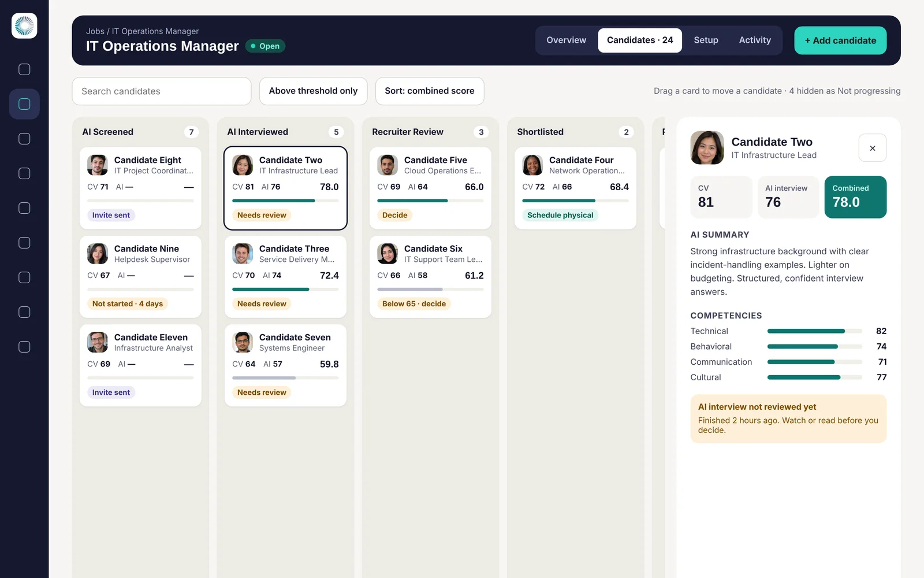The height and width of the screenshot is (578, 924).
Task: Click Recruiter Review column count 3
Action: click(x=481, y=132)
